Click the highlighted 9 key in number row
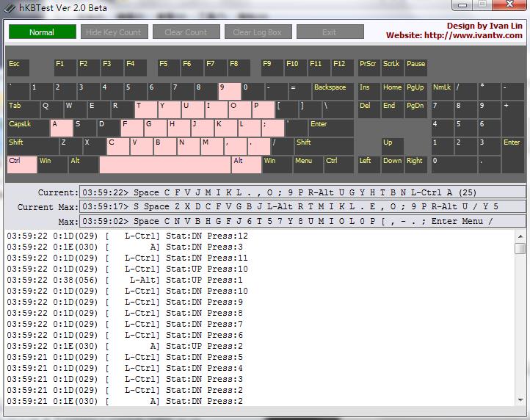This screenshot has width=530, height=420. pos(229,91)
